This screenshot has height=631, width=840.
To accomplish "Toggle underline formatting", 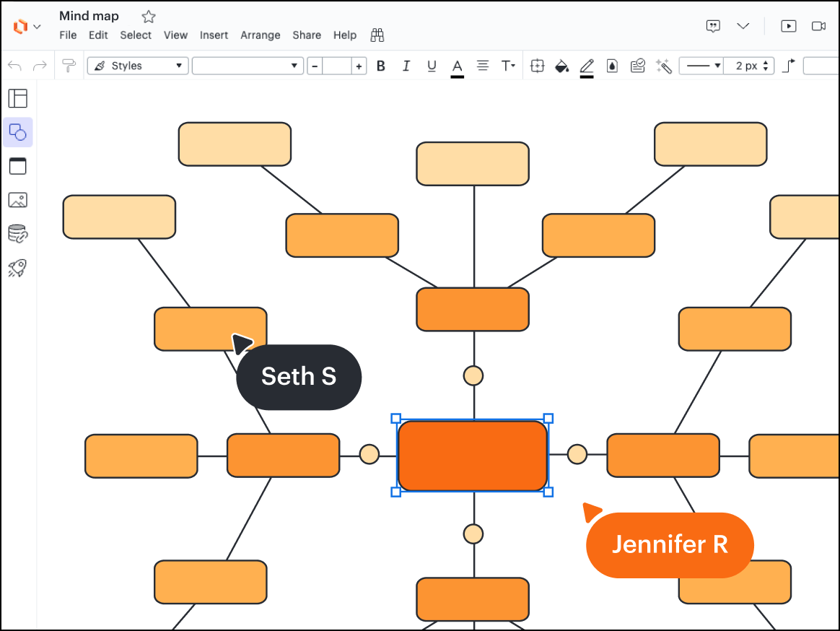I will (x=432, y=66).
